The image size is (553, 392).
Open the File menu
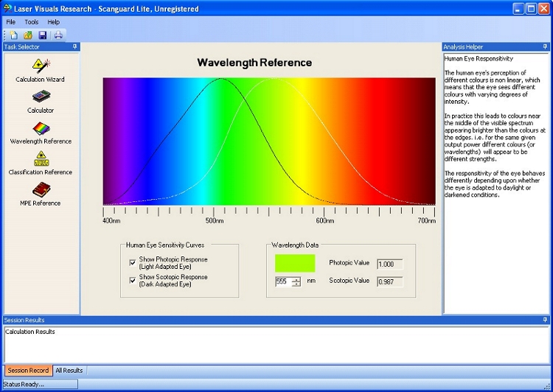[x=11, y=22]
